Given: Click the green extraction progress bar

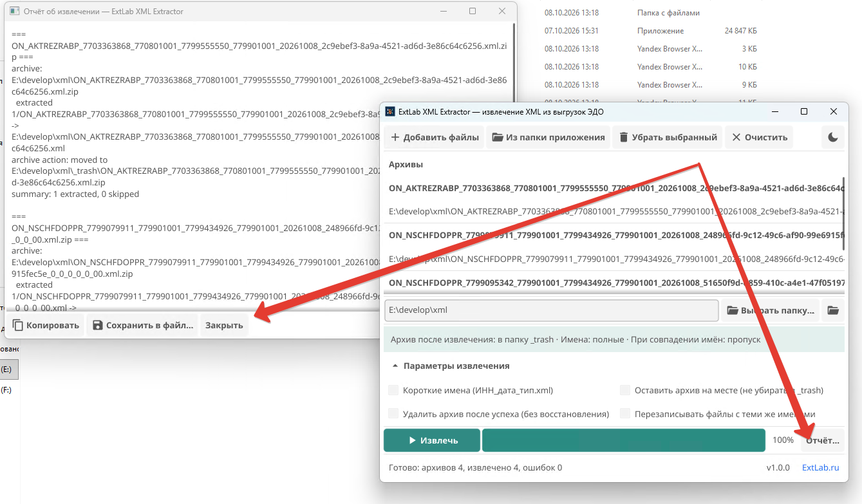Looking at the screenshot, I should (x=623, y=440).
